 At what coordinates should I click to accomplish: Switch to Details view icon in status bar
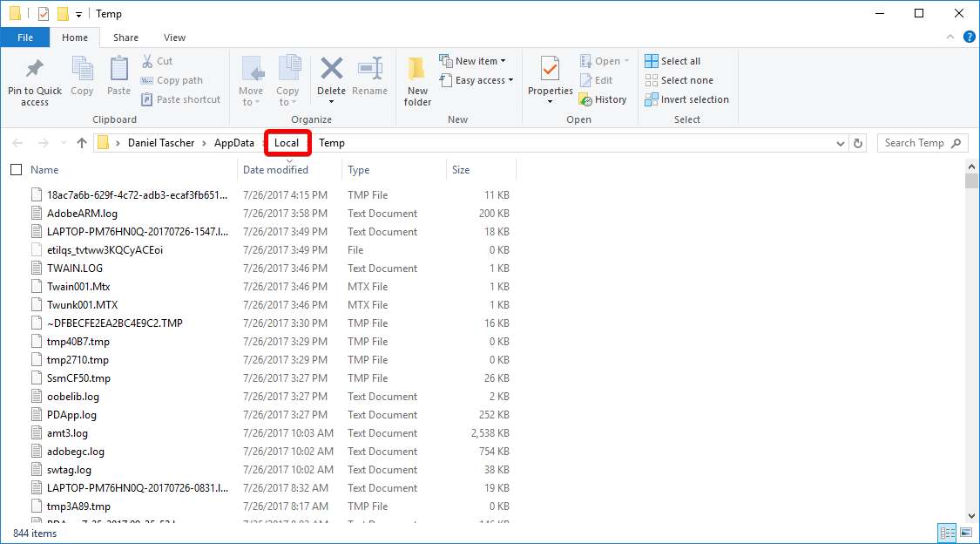point(948,534)
